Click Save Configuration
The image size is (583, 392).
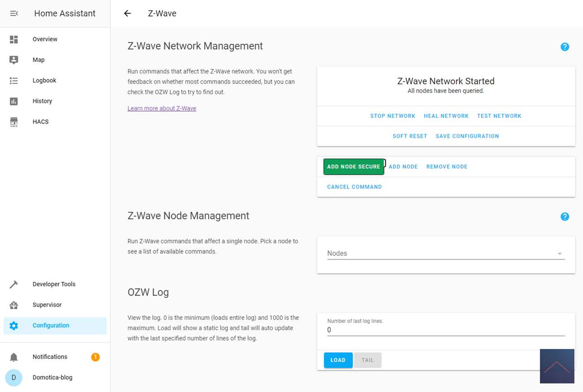(467, 136)
